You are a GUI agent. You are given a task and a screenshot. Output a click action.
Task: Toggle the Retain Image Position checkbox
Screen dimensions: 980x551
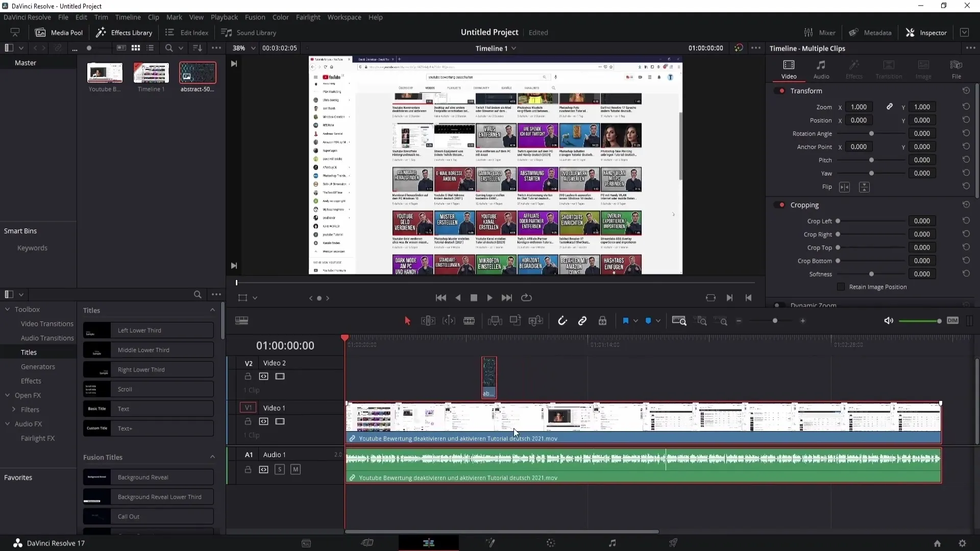click(x=841, y=287)
